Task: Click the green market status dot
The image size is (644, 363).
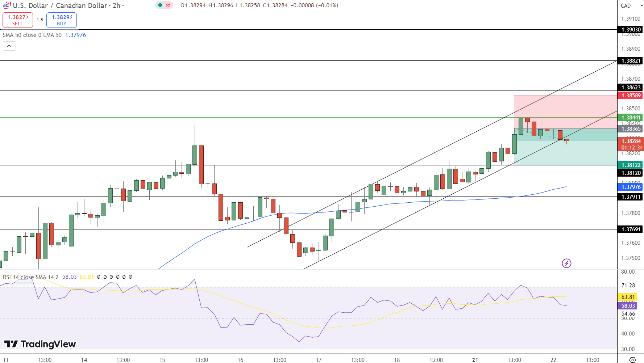Action: pos(160,5)
